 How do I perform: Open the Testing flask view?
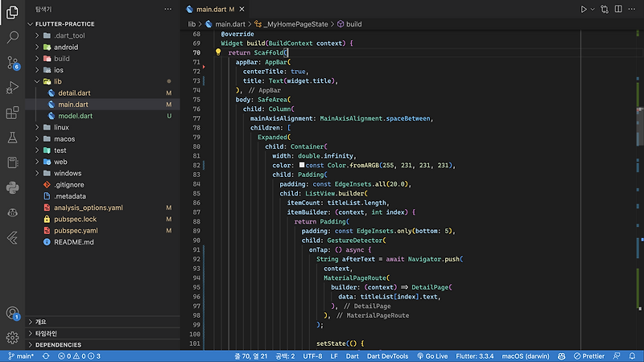click(x=12, y=138)
